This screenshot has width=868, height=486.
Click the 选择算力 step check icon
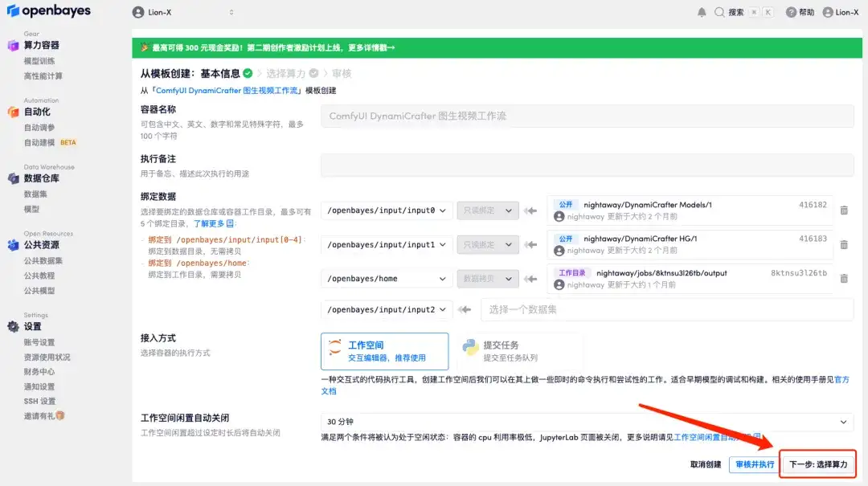click(x=314, y=73)
